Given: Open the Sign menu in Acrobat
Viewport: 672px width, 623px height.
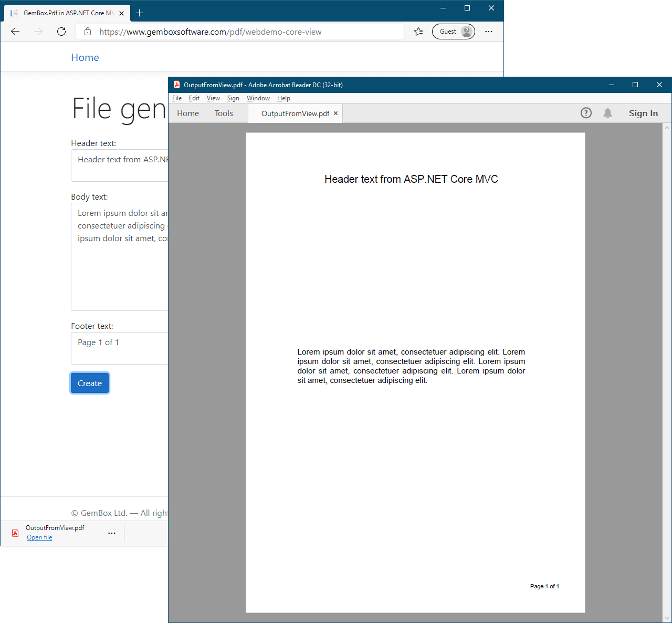Looking at the screenshot, I should pyautogui.click(x=233, y=98).
